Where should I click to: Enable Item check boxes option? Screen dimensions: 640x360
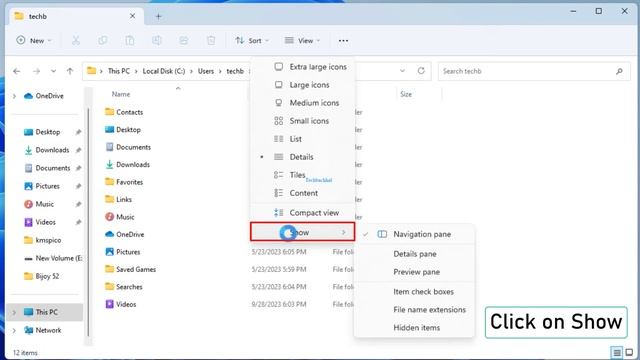pyautogui.click(x=414, y=291)
